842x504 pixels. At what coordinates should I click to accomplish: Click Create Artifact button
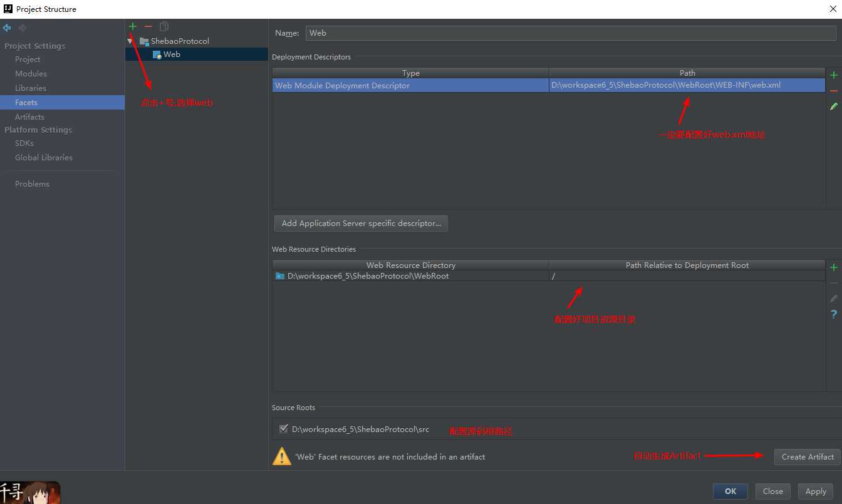pos(808,457)
